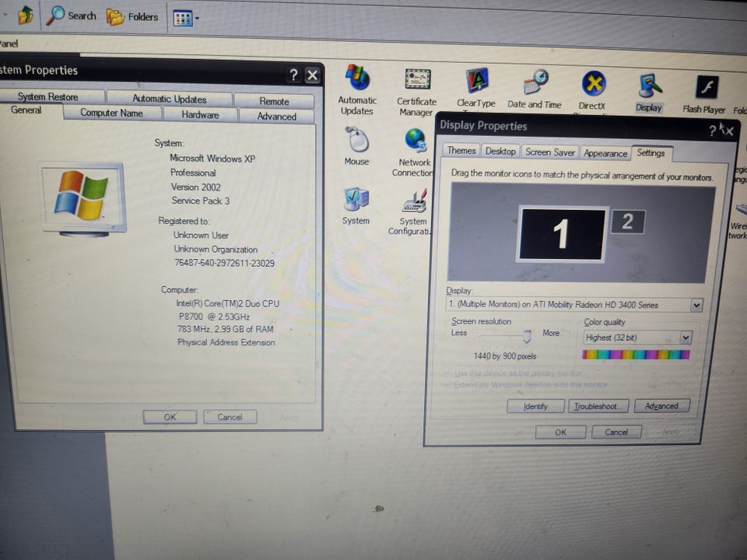Select the Display control panel icon
The image size is (747, 560).
(x=649, y=93)
